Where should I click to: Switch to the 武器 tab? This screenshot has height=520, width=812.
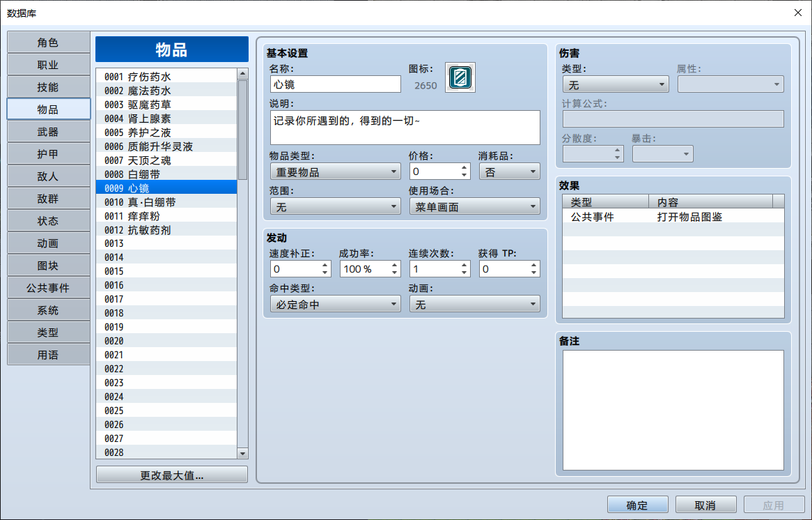48,132
